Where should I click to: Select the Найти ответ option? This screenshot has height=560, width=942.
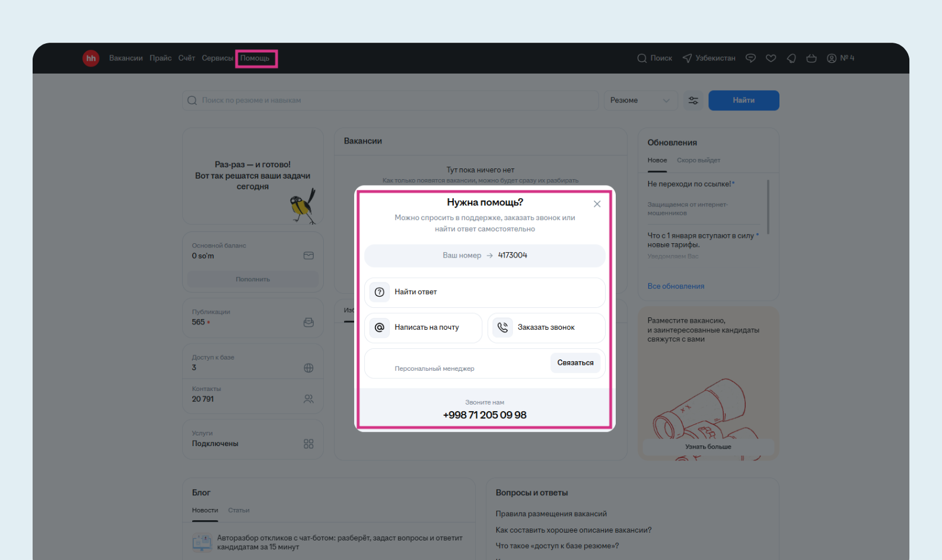(x=485, y=292)
